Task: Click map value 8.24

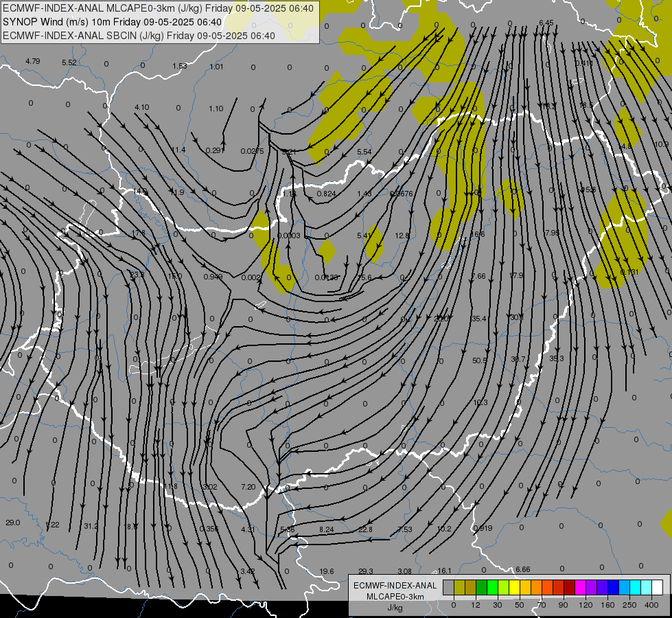Action: click(x=327, y=529)
